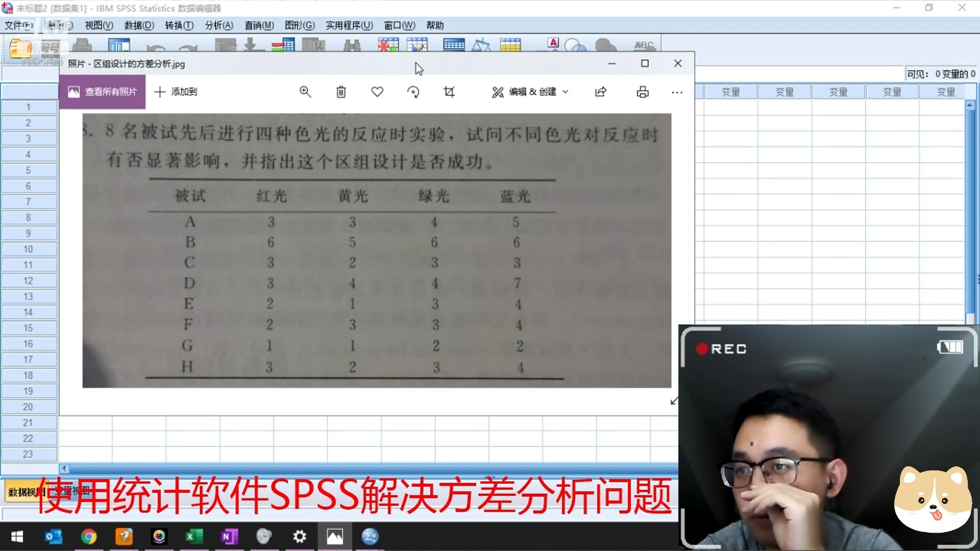This screenshot has height=551, width=980.
Task: Toggle Value Labels display in SPSS
Action: pyautogui.click(x=553, y=45)
